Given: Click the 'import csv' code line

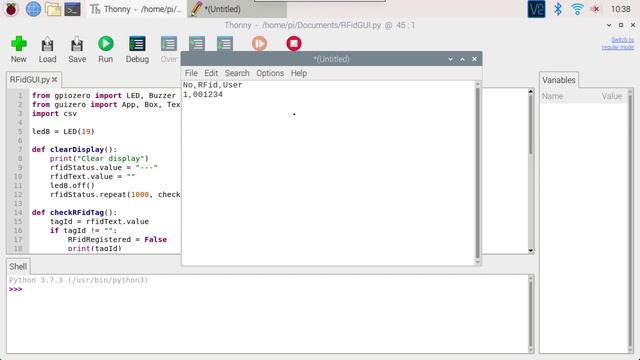Looking at the screenshot, I should click(54, 113).
